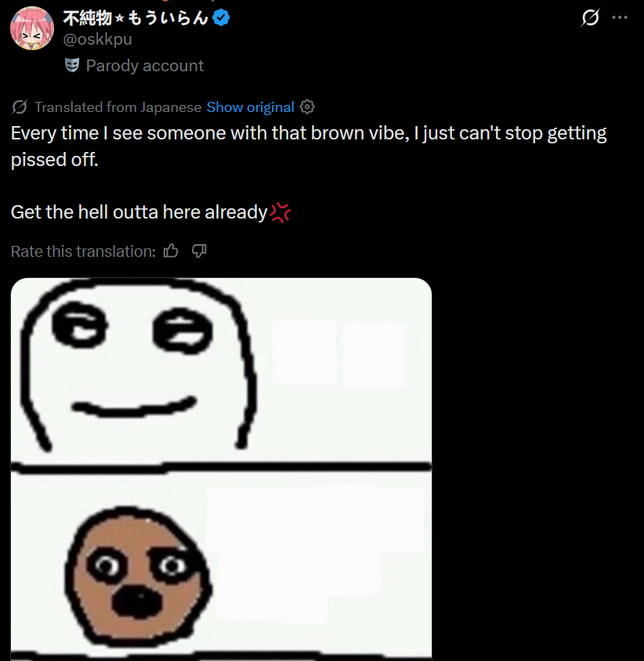The image size is (644, 661).
Task: Click the brown face in the meme
Action: tap(137, 578)
